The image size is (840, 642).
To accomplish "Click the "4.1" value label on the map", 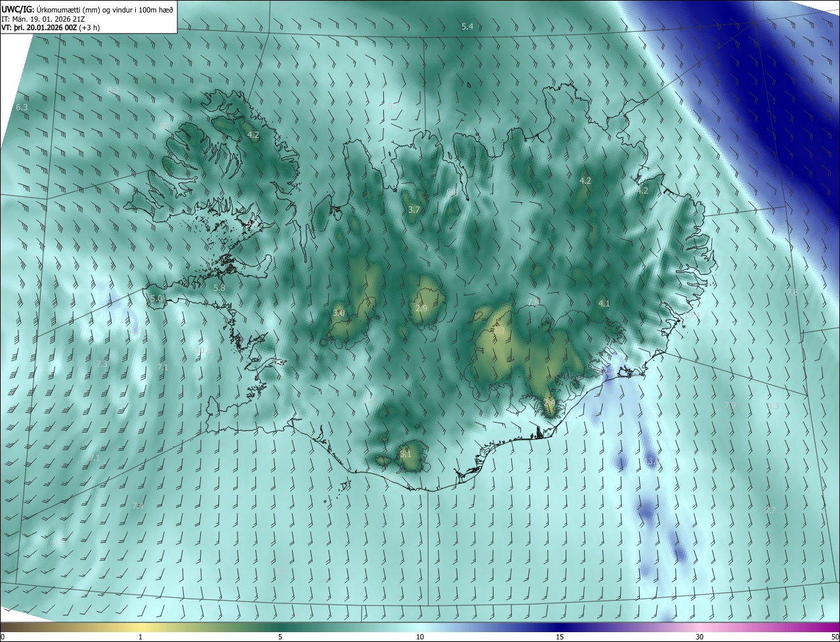I will [604, 303].
